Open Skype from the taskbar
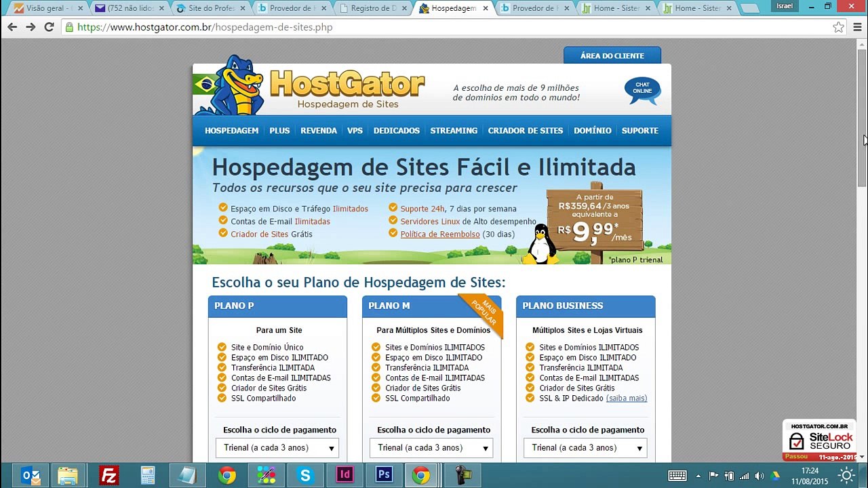868x488 pixels. [305, 476]
